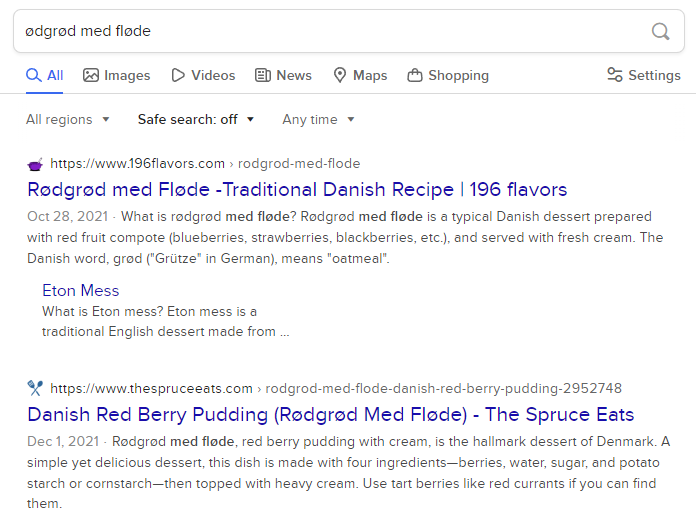Viewport: 696px width, 527px height.
Task: Click the Images tab picture icon
Action: [91, 75]
